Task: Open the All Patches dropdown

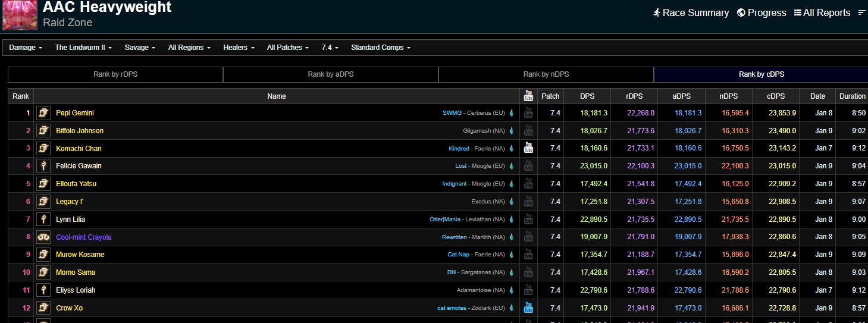Action: pos(289,48)
